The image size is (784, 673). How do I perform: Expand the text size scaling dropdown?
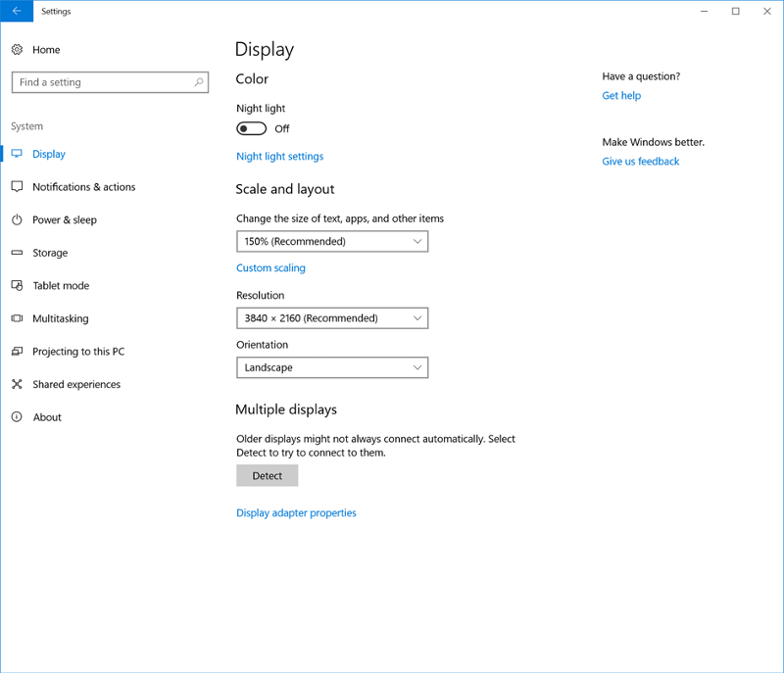click(x=331, y=241)
